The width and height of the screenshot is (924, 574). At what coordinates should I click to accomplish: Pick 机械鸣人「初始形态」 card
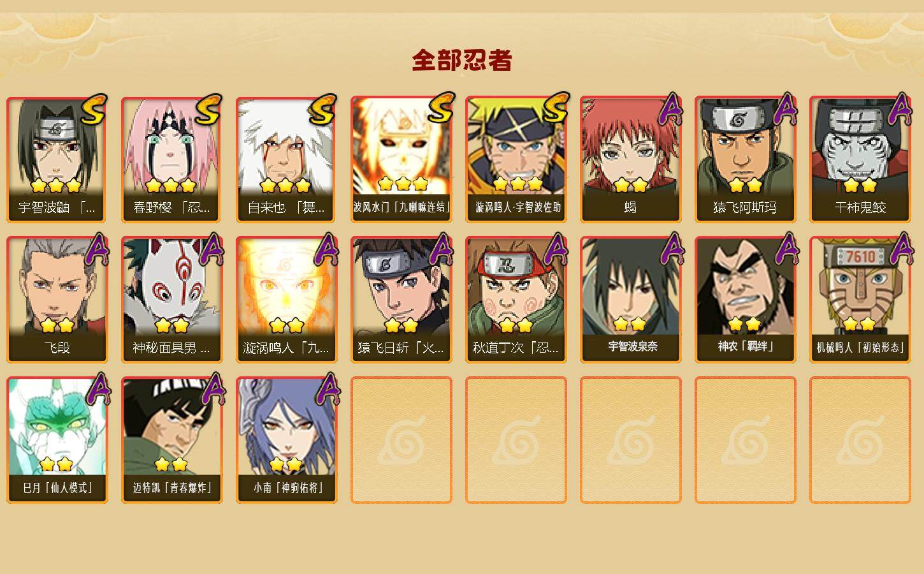pos(860,300)
